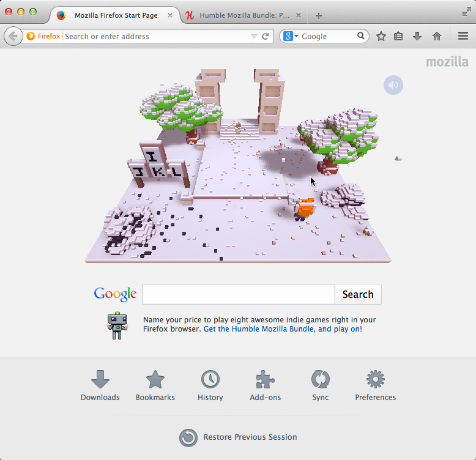Close the Humble Mozilla Bundle tab
This screenshot has width=476, height=460.
coord(299,15)
